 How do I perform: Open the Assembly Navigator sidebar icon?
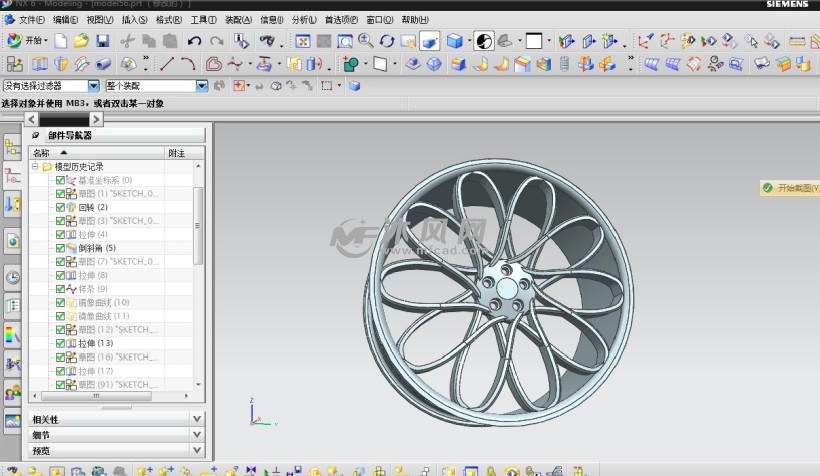(13, 148)
